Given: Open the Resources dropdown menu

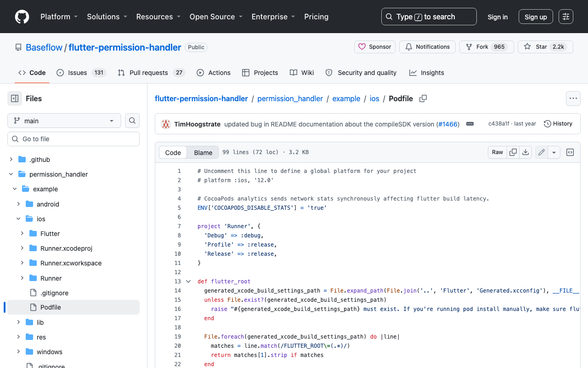Looking at the screenshot, I should pyautogui.click(x=158, y=17).
